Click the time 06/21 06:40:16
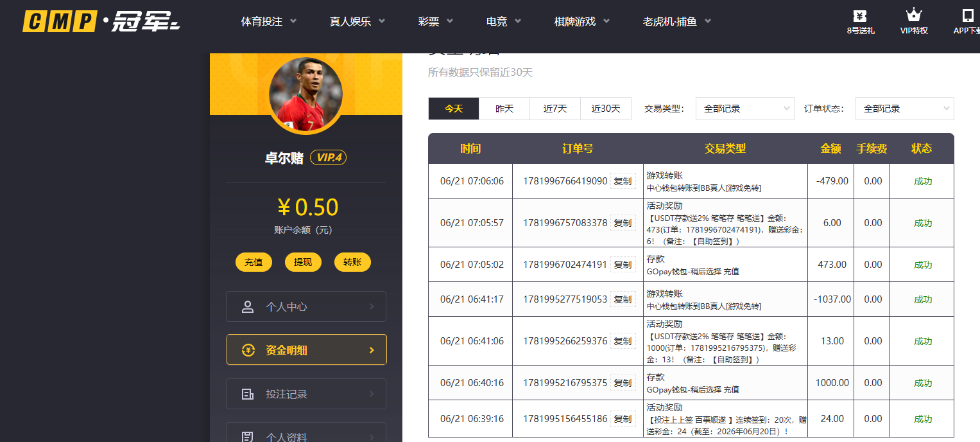Screen dimensions: 980x442 point(472,383)
